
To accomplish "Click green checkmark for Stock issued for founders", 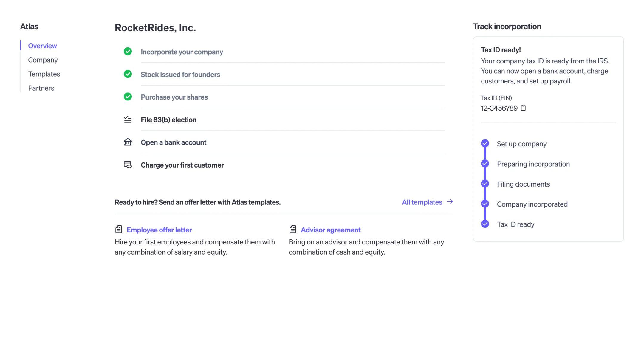I will point(128,74).
